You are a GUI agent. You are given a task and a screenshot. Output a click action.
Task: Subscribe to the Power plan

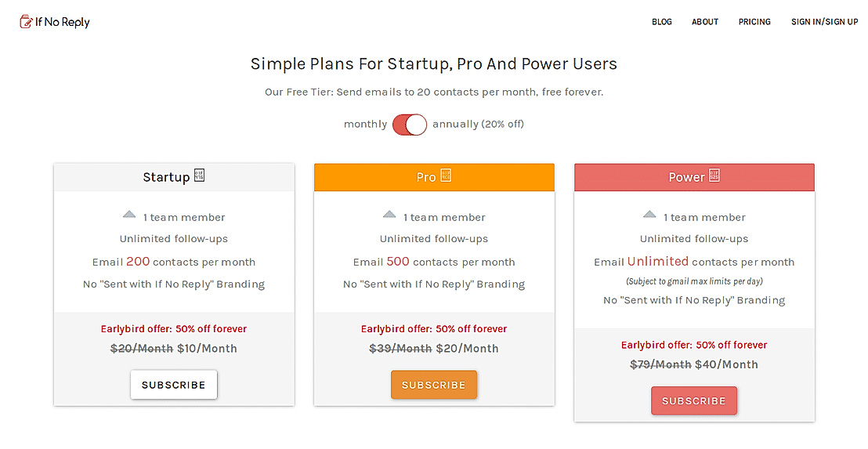tap(694, 400)
